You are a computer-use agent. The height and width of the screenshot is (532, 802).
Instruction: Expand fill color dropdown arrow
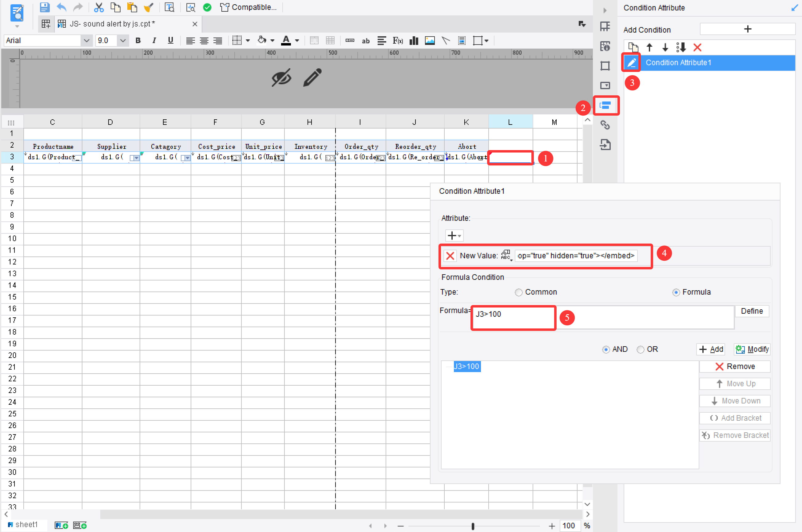(x=272, y=41)
